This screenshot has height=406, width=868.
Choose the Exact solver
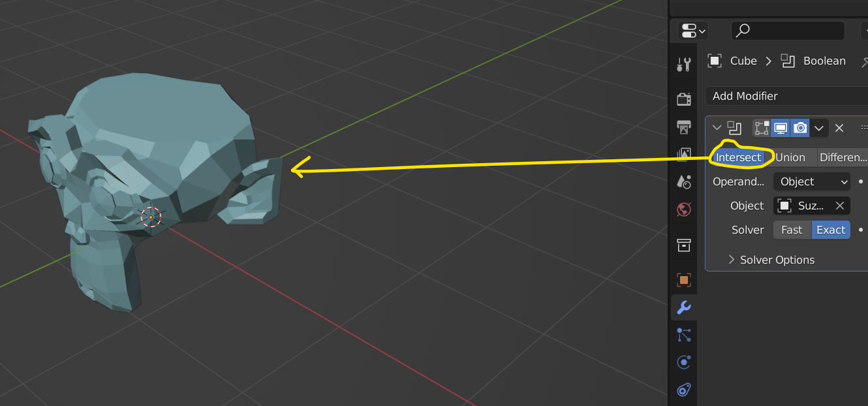pyautogui.click(x=831, y=230)
